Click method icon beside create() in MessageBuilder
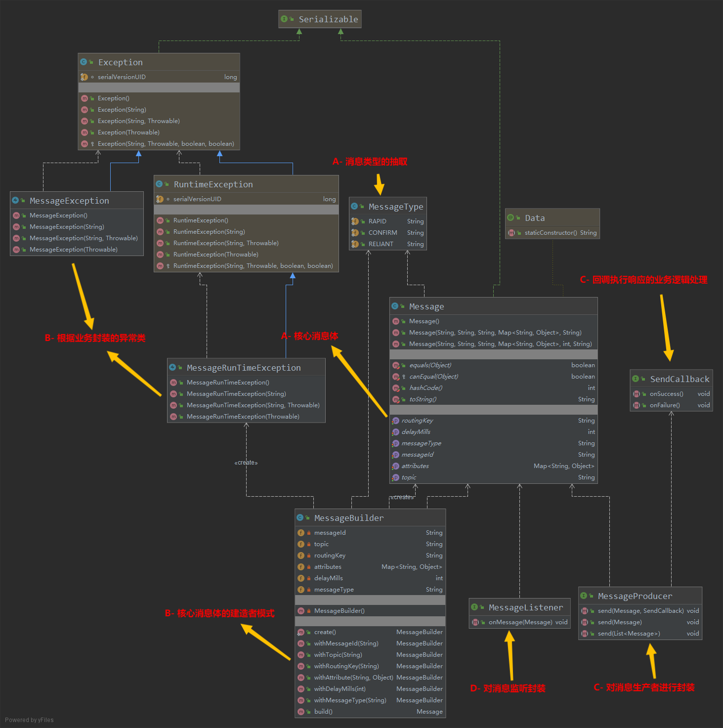723x728 pixels. (x=301, y=632)
